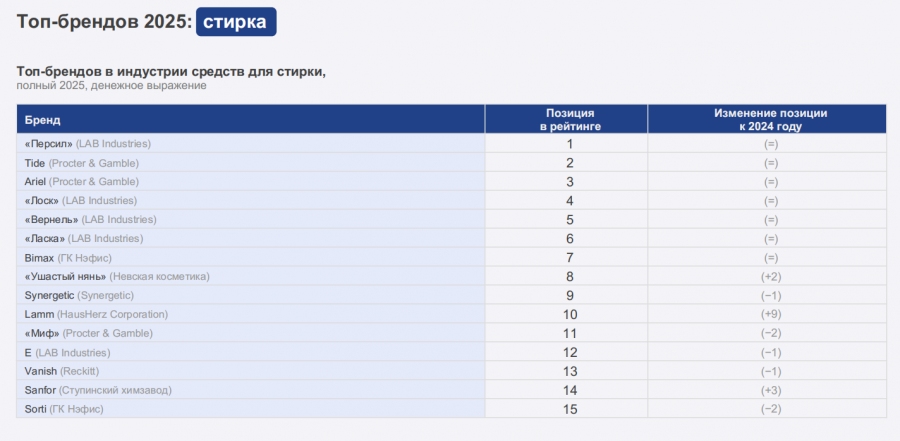
Task: Select the Tide brand cell
Action: [81, 163]
